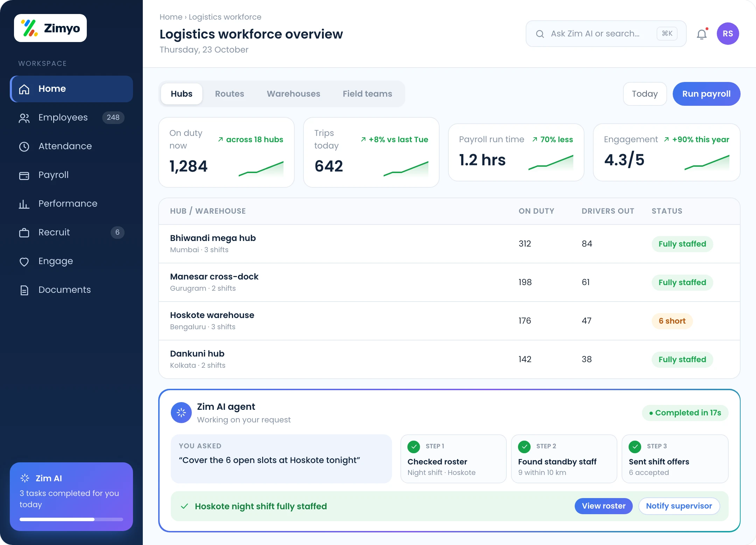The width and height of the screenshot is (756, 545).
Task: Open Documents in sidebar
Action: (71, 290)
